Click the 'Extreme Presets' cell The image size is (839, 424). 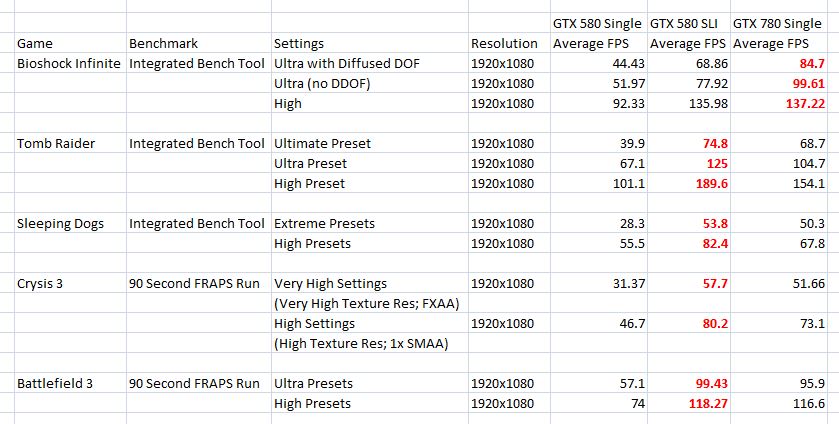click(370, 223)
